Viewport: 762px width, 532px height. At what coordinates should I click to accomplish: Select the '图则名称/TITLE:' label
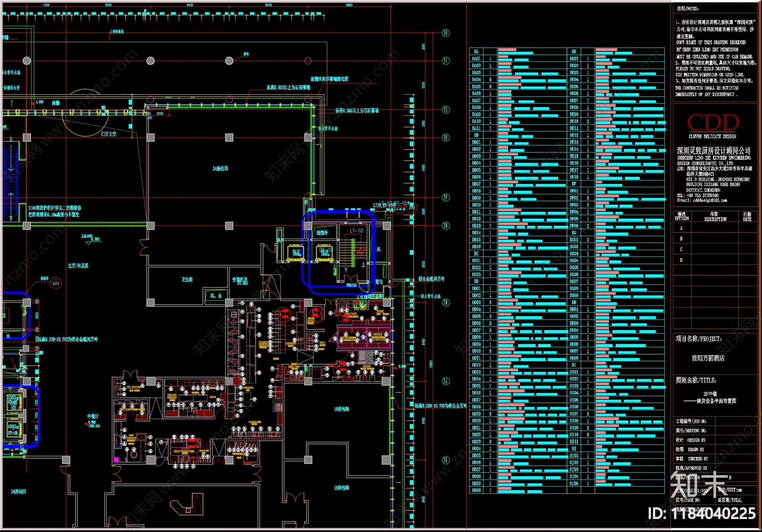click(696, 380)
